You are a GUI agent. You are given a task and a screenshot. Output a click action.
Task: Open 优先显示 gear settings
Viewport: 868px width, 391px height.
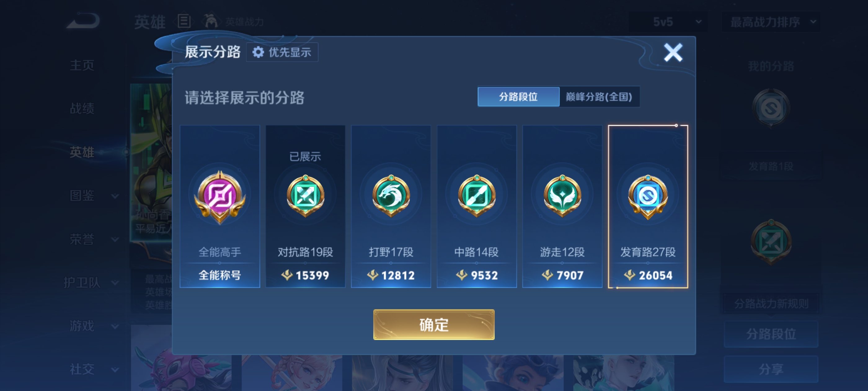(x=282, y=52)
